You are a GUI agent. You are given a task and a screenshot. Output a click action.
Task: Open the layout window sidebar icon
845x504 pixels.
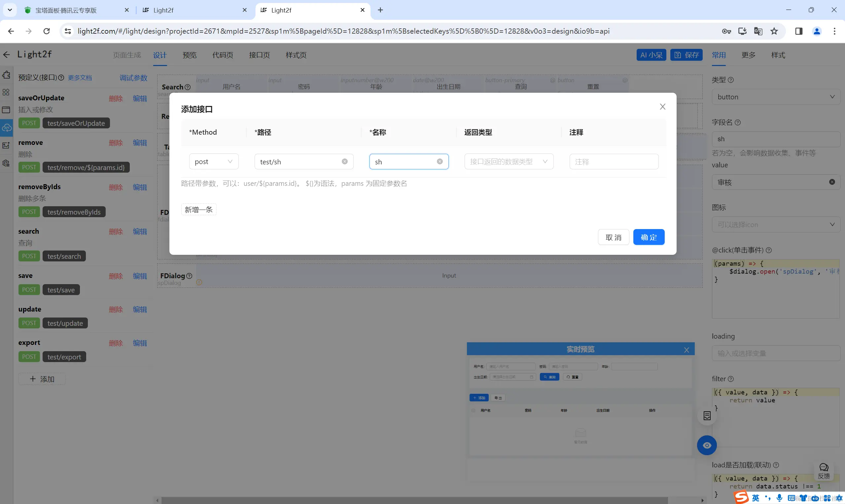coord(6,110)
